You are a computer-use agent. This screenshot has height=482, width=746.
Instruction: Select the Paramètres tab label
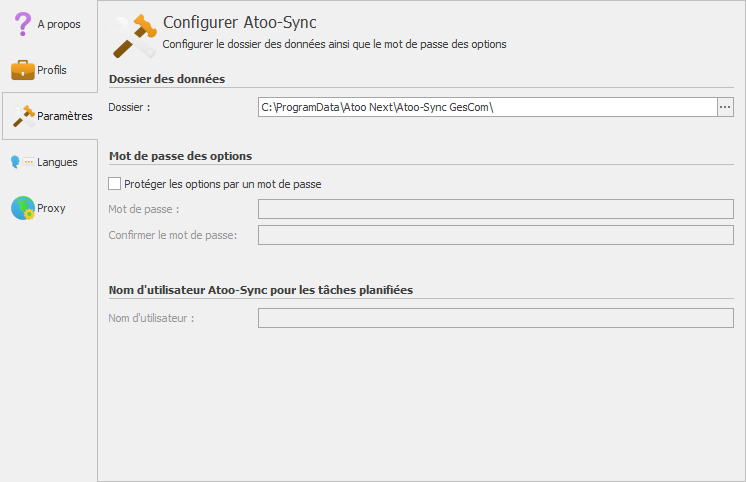[x=65, y=117]
